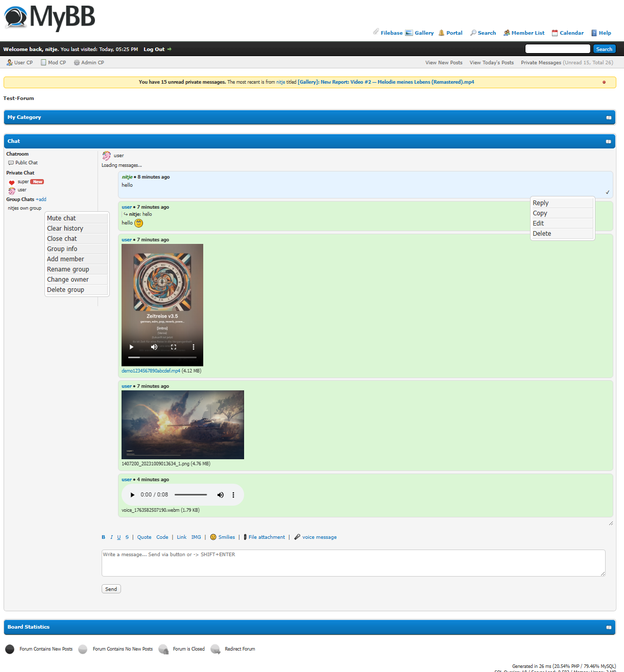Enter fullscreen on the demo video
Screen dimensions: 624x672
(174, 347)
